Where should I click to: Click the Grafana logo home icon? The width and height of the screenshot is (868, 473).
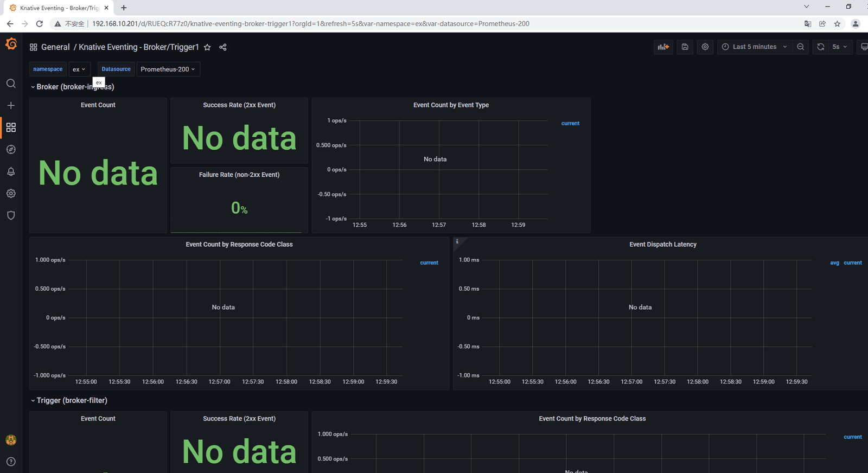11,43
